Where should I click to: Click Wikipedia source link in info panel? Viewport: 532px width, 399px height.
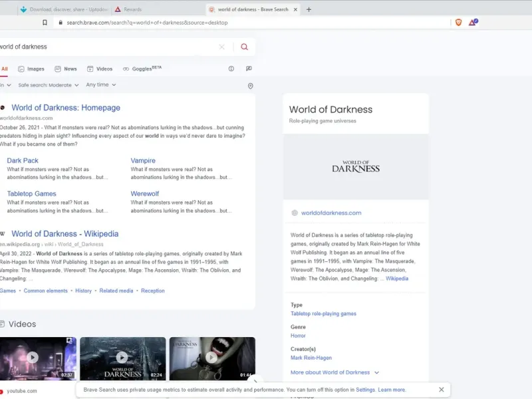click(397, 279)
